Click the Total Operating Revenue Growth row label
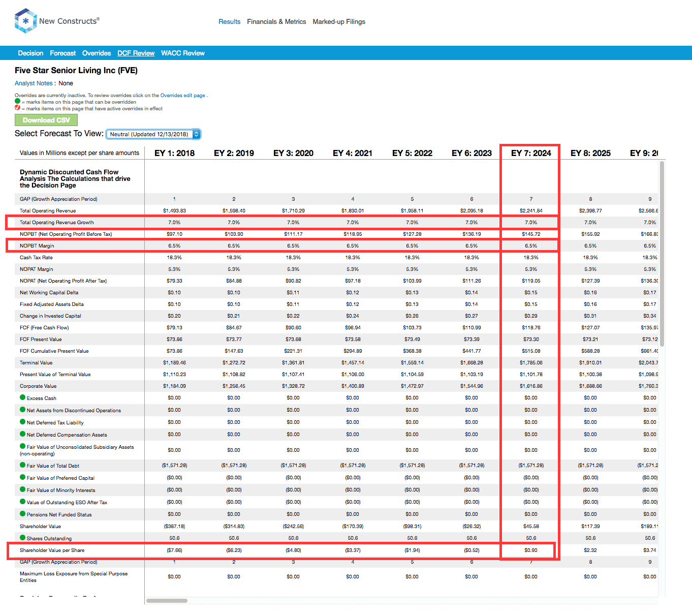 57,222
